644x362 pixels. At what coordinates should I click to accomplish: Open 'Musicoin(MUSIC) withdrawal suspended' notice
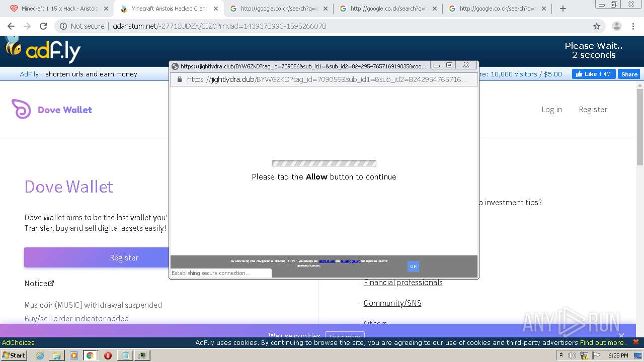click(93, 305)
